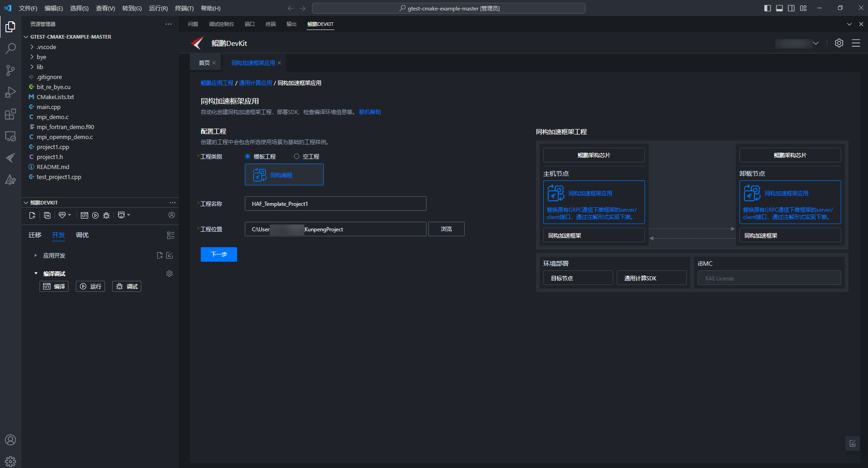
Task: Select 模板工程 radio button
Action: tap(248, 156)
